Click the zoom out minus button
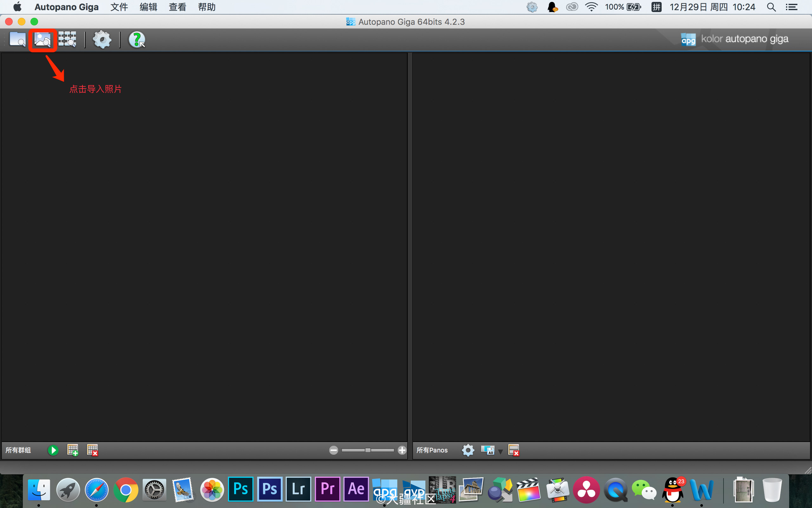Image resolution: width=812 pixels, height=508 pixels. pos(334,450)
